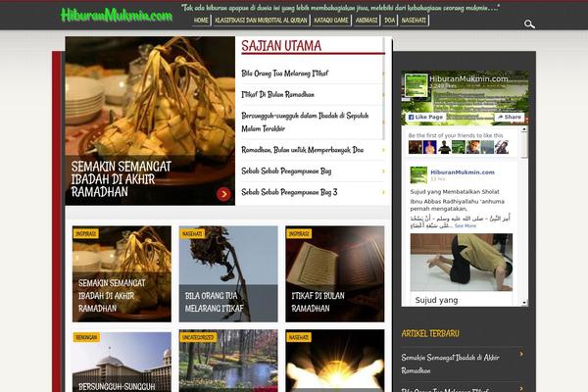The width and height of the screenshot is (588, 392).
Task: Open Sebab Sebab Pengampunan Bag 3 link
Action: pyautogui.click(x=289, y=192)
